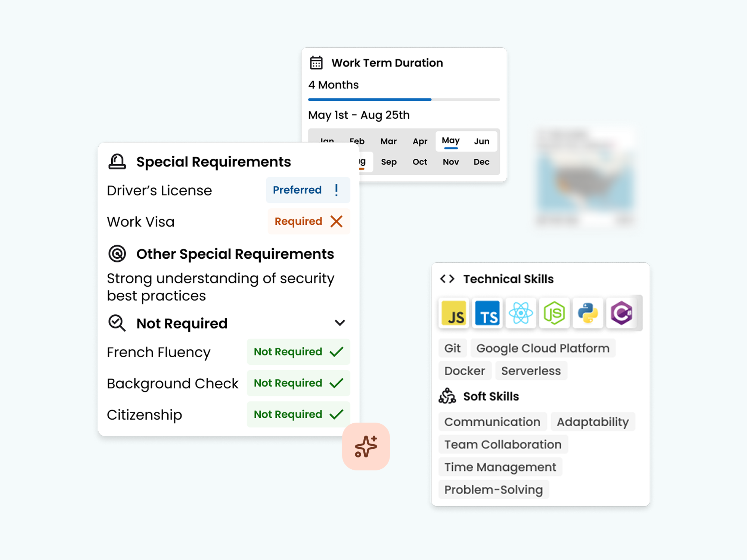Click the JavaScript skill icon
This screenshot has width=747, height=560.
[x=454, y=313]
